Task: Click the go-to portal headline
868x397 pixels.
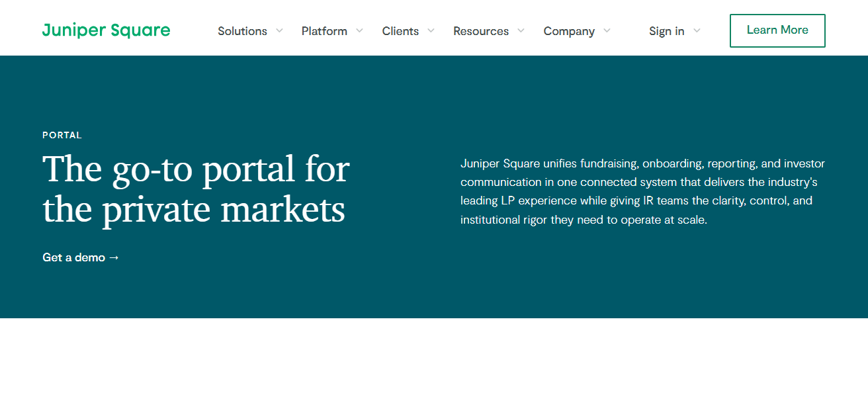Action: click(195, 189)
